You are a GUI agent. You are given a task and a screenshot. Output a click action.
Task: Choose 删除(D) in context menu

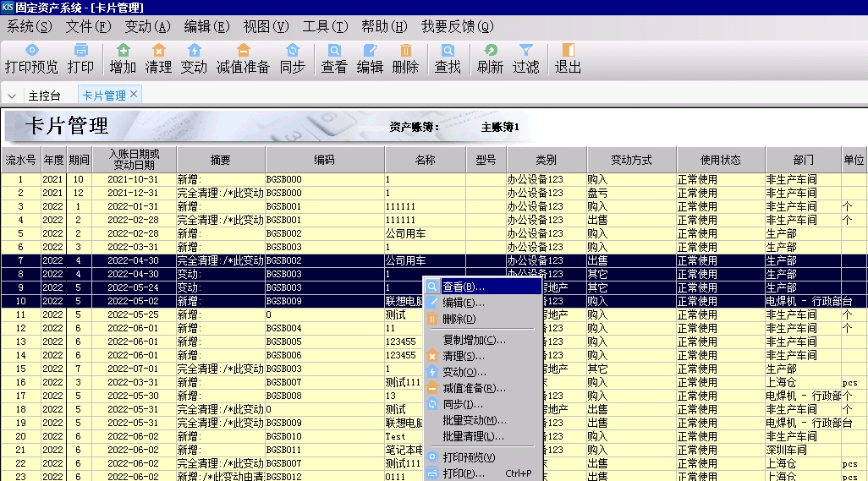click(483, 319)
